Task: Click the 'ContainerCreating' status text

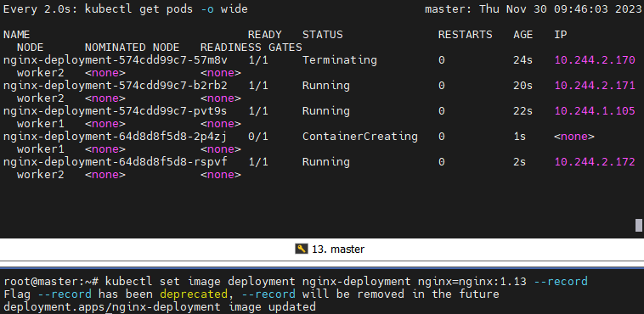Action: pyautogui.click(x=360, y=137)
